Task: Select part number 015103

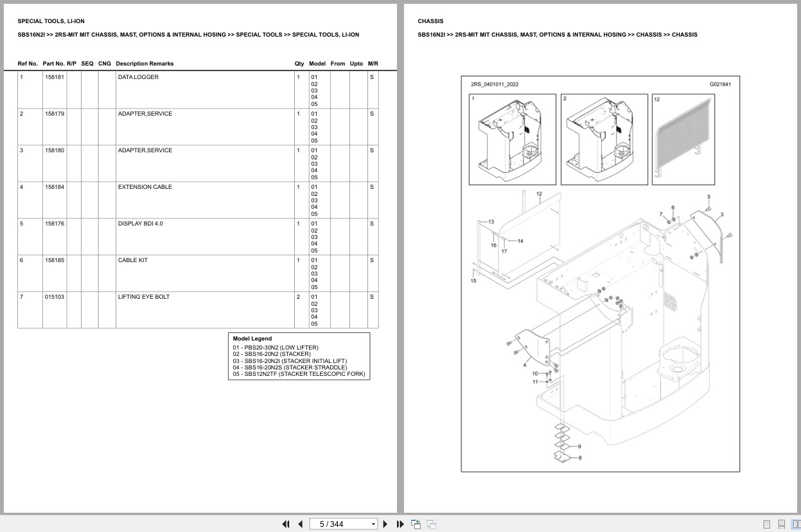Action: tap(55, 297)
